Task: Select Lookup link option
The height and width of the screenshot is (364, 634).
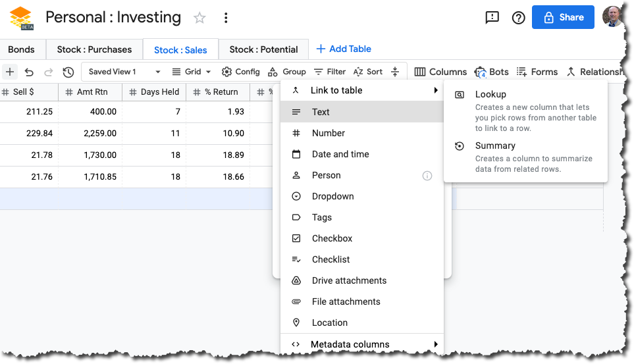Action: click(x=490, y=95)
